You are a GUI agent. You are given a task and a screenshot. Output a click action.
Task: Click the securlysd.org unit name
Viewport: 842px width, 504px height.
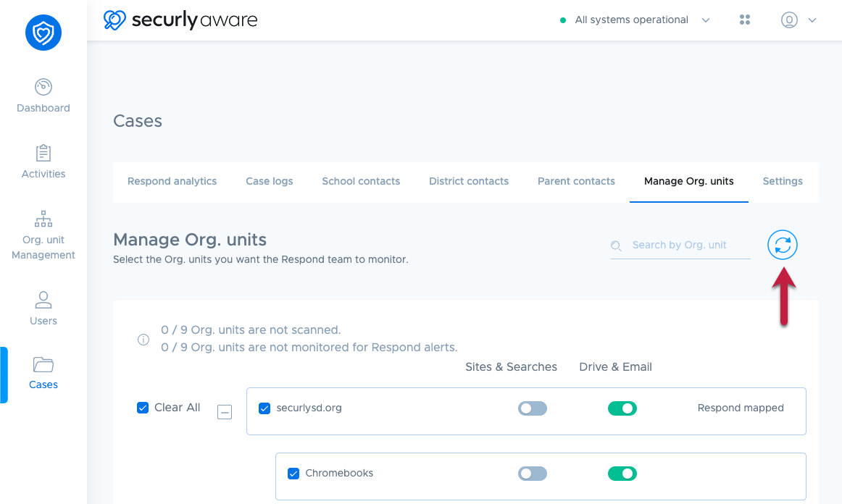point(309,408)
